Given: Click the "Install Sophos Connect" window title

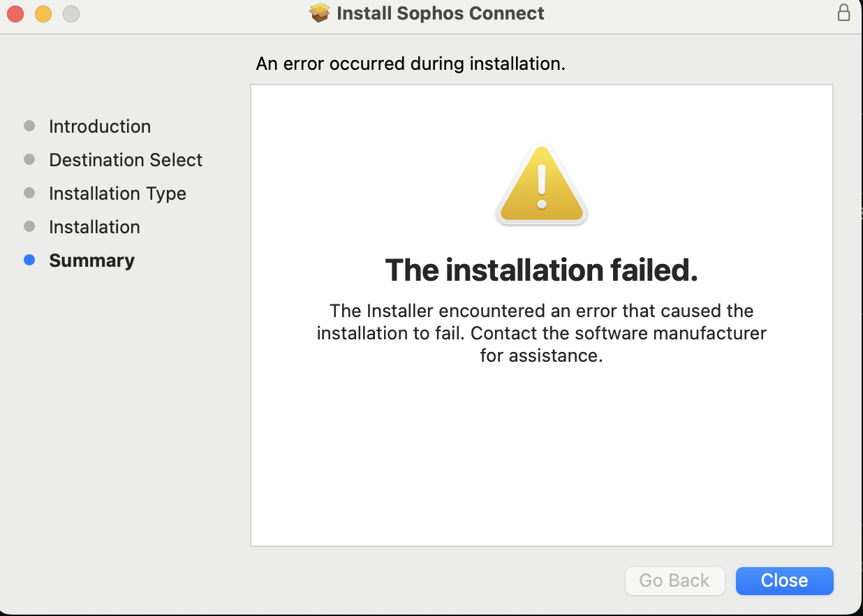Looking at the screenshot, I should pyautogui.click(x=440, y=13).
